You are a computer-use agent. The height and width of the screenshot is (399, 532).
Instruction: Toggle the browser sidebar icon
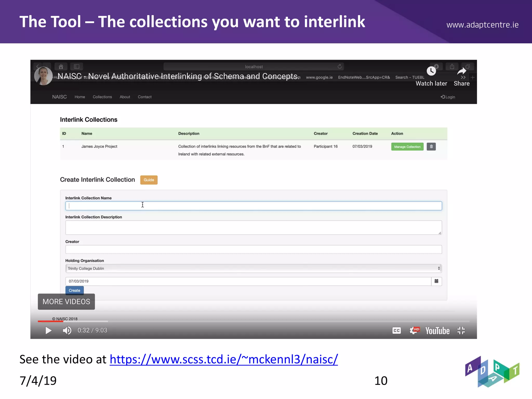coord(76,66)
